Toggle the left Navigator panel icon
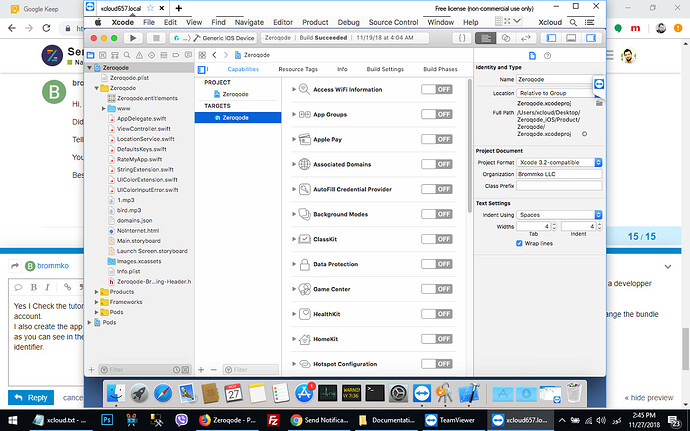 pyautogui.click(x=551, y=38)
